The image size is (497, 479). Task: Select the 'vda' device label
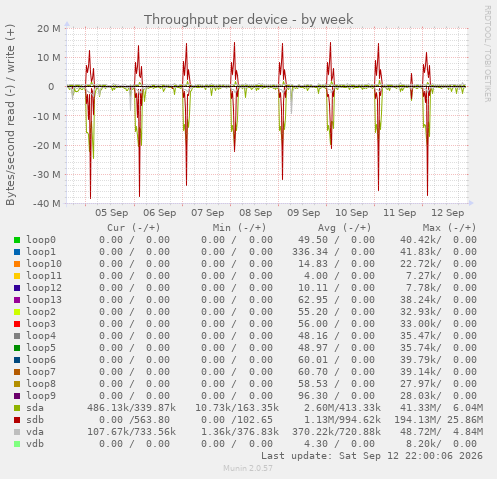(x=35, y=432)
